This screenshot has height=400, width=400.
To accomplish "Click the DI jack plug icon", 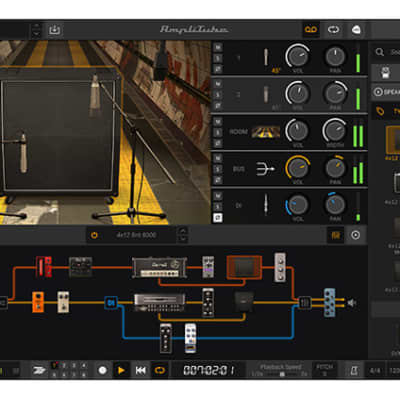I will (266, 205).
